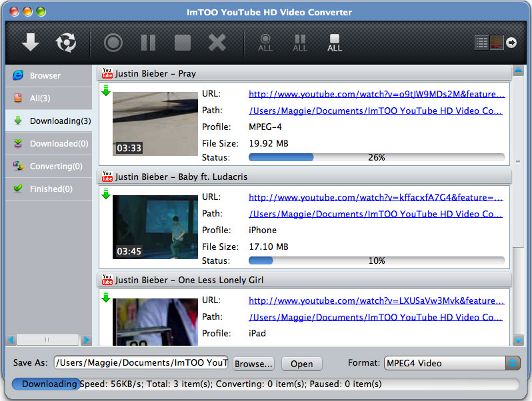Viewport: 532px width, 401px height.
Task: Click the start/record circle toolbar button
Action: point(113,43)
